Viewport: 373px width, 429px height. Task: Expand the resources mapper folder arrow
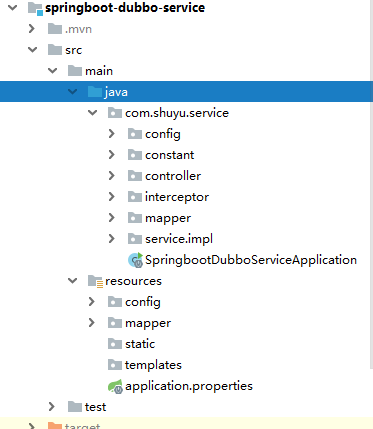pyautogui.click(x=92, y=323)
